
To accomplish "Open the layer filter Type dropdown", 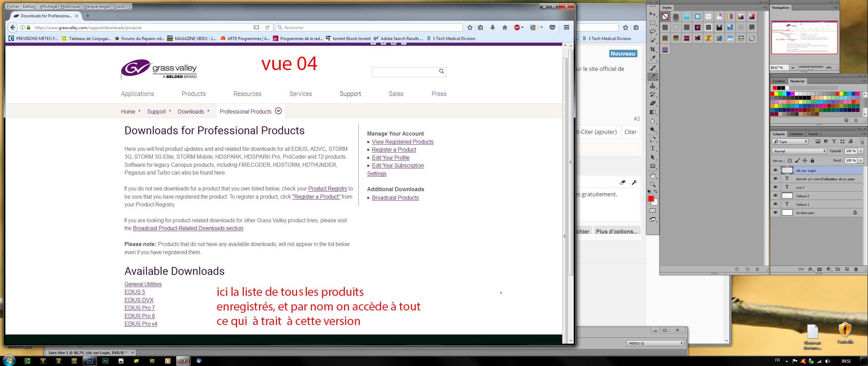I will pos(790,142).
